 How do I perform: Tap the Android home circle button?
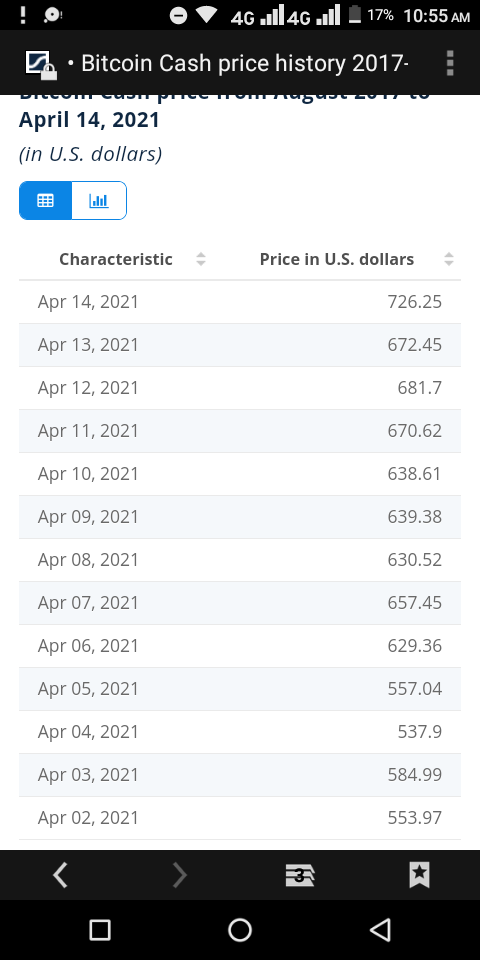[x=240, y=930]
